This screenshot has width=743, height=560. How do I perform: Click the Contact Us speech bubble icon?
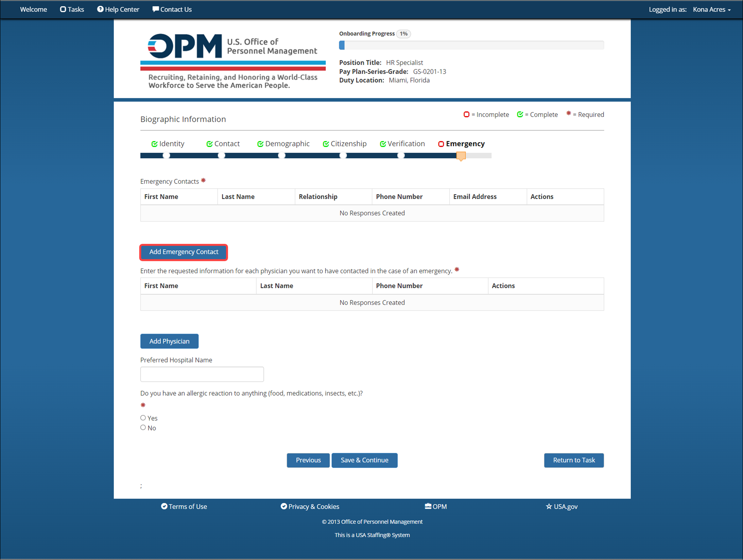pyautogui.click(x=155, y=10)
